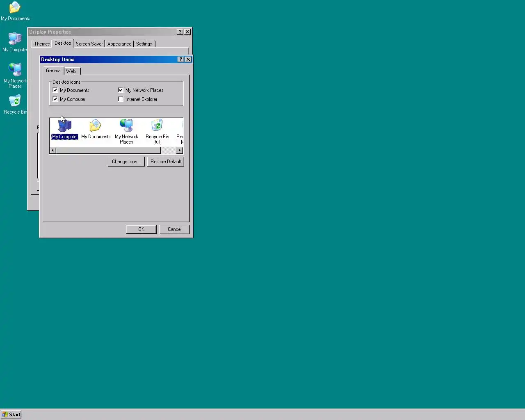Click Change Icon button
This screenshot has height=420, width=525.
click(x=126, y=162)
